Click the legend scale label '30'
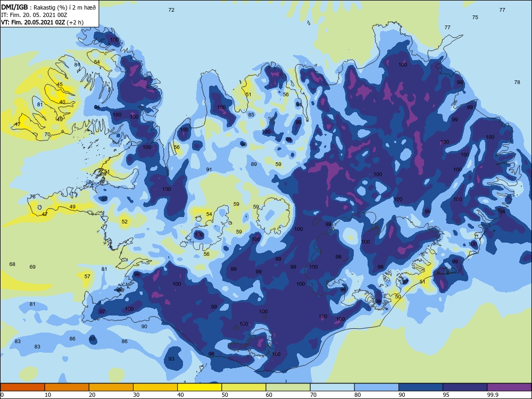This screenshot has width=532, height=399. pyautogui.click(x=136, y=395)
